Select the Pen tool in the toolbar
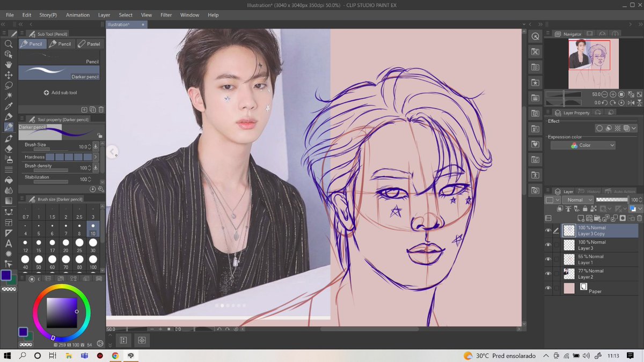644x362 pixels. [x=9, y=116]
